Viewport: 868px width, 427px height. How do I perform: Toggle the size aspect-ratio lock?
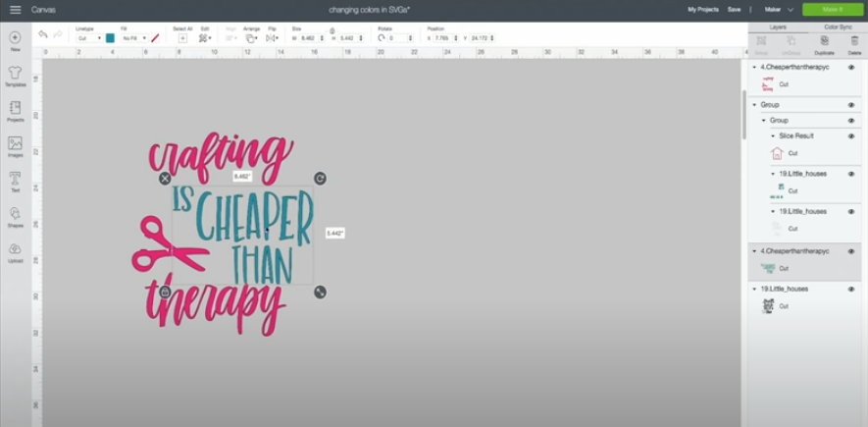point(332,31)
